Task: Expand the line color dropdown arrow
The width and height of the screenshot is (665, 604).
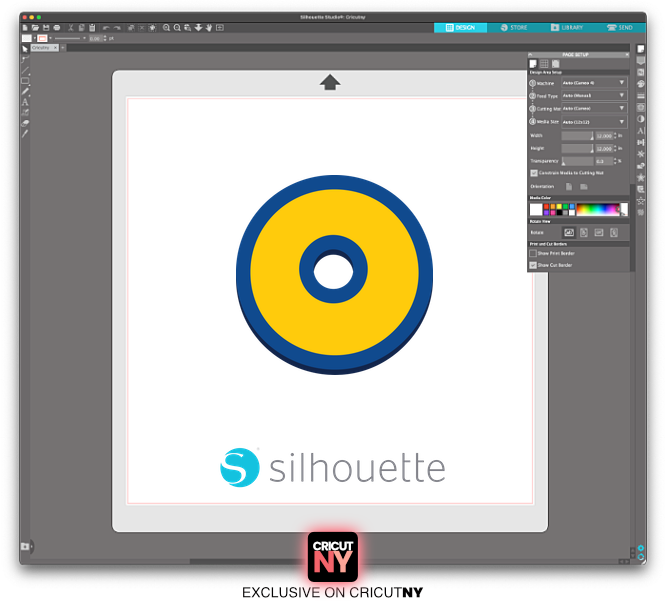Action: pyautogui.click(x=50, y=38)
